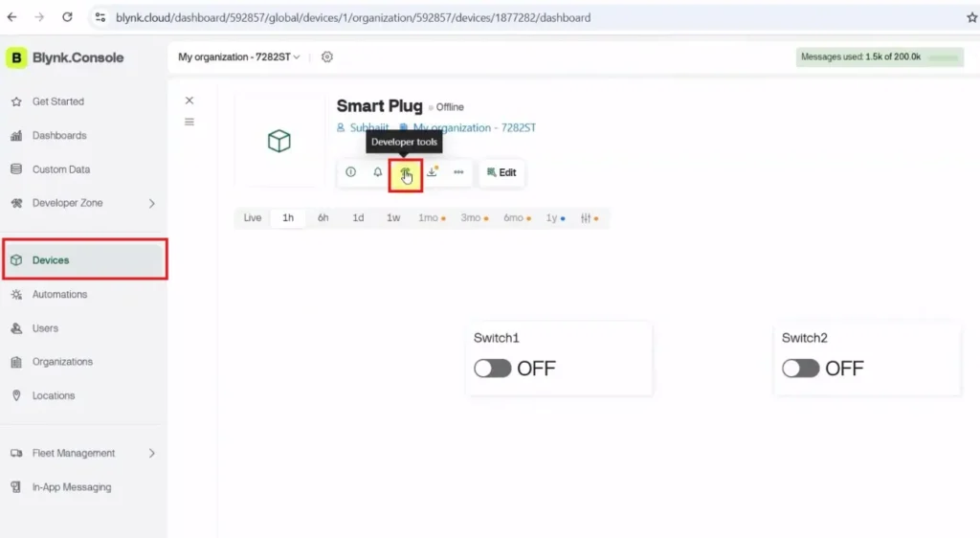Close the device panel with X

click(x=189, y=101)
